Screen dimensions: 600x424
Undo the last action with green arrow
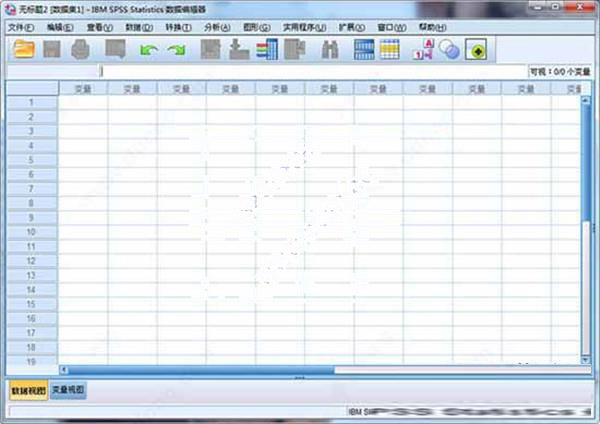pyautogui.click(x=148, y=50)
